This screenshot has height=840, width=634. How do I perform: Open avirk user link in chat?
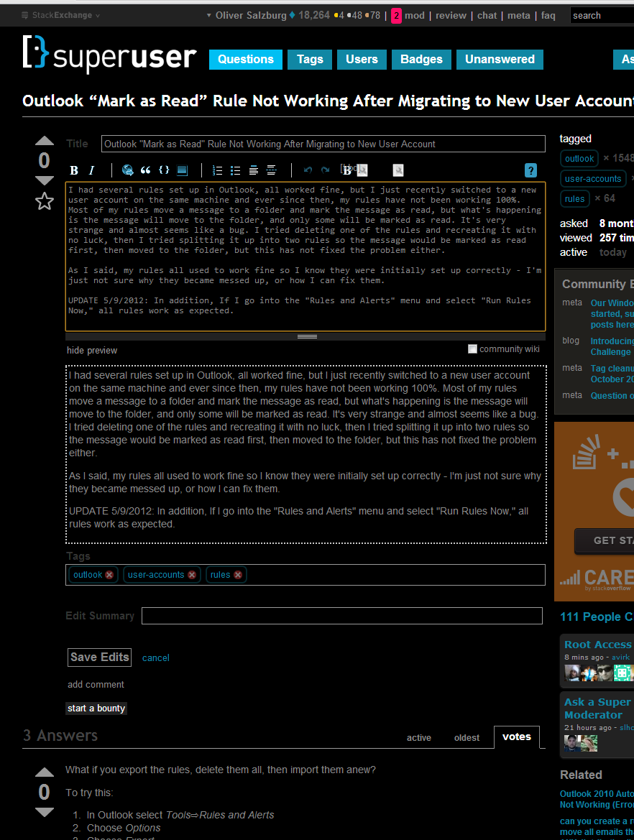(x=620, y=657)
